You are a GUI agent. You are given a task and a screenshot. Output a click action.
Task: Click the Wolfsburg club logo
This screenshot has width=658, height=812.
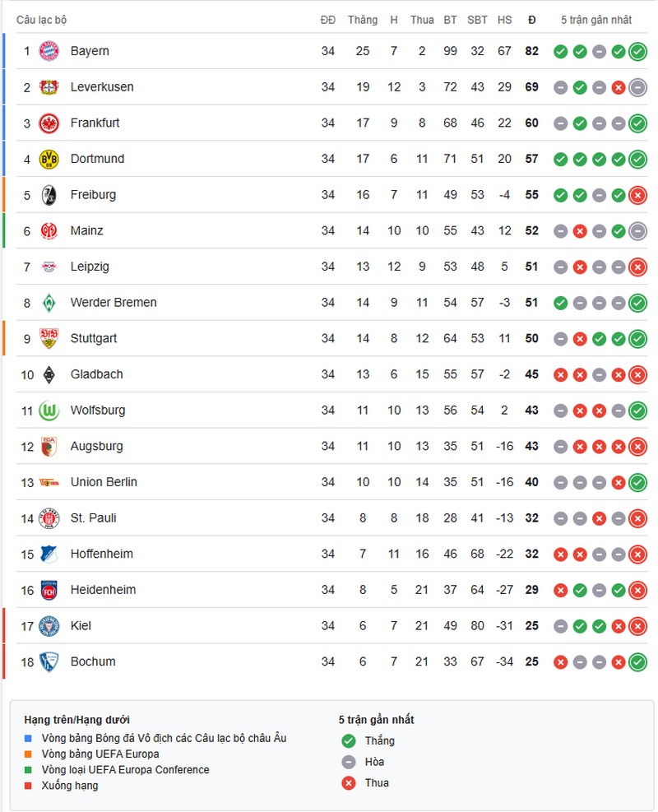click(49, 411)
